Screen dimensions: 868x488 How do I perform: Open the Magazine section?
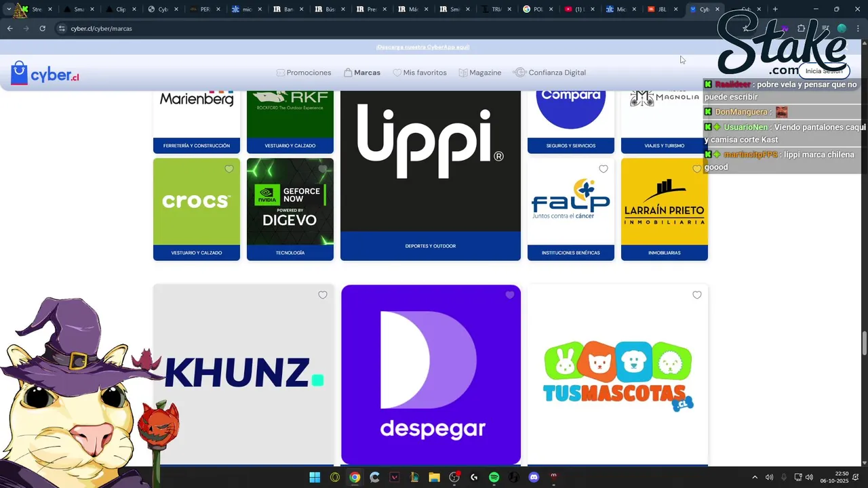pyautogui.click(x=480, y=73)
